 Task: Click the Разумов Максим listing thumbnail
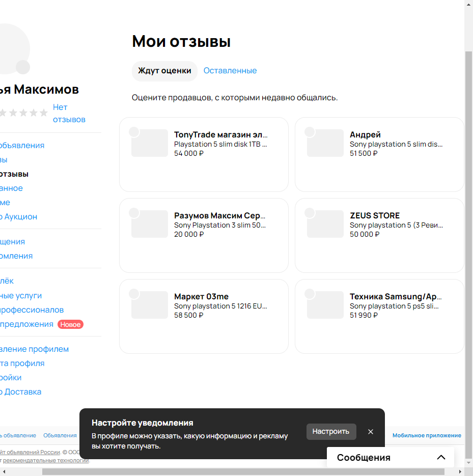coord(150,224)
